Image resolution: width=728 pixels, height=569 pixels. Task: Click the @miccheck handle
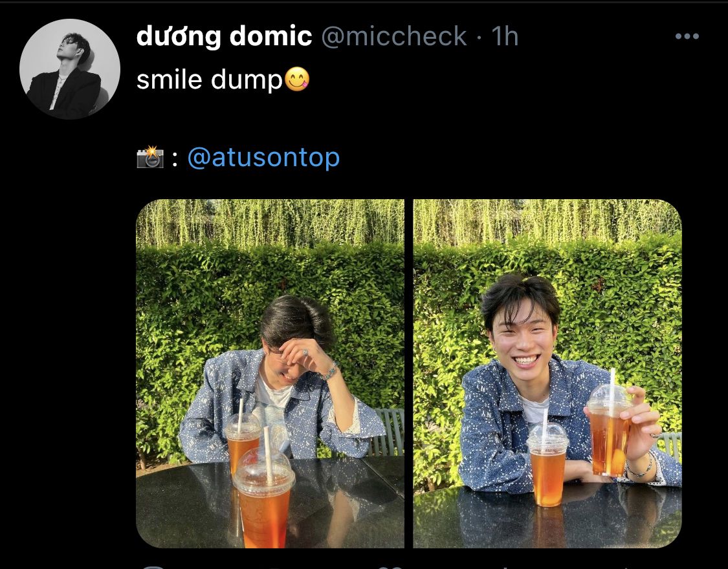[x=393, y=37]
